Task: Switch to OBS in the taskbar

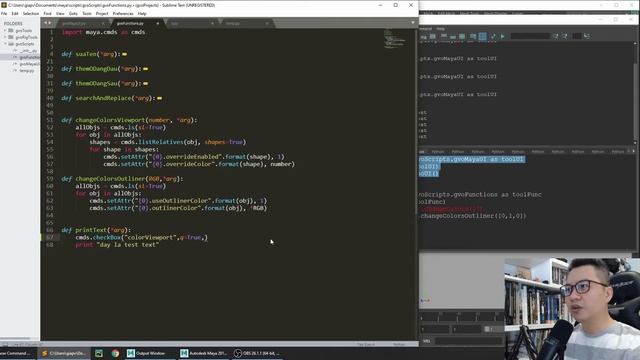Action: [257, 353]
